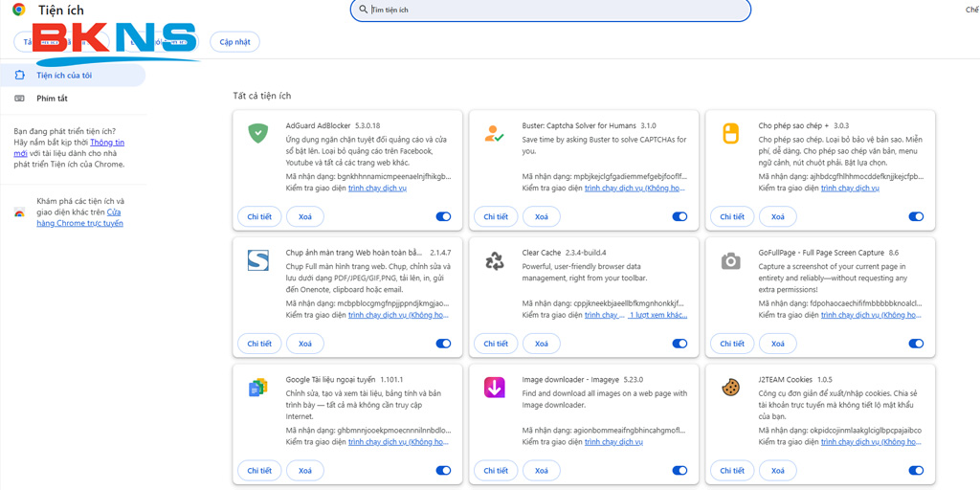The height and width of the screenshot is (490, 980).
Task: Click the Buster Captcha Solver icon
Action: click(494, 133)
